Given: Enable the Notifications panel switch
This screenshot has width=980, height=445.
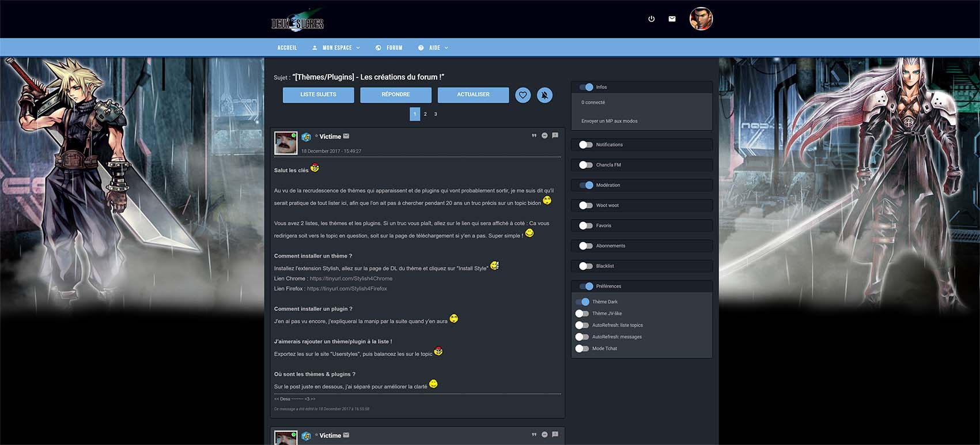Looking at the screenshot, I should [586, 145].
